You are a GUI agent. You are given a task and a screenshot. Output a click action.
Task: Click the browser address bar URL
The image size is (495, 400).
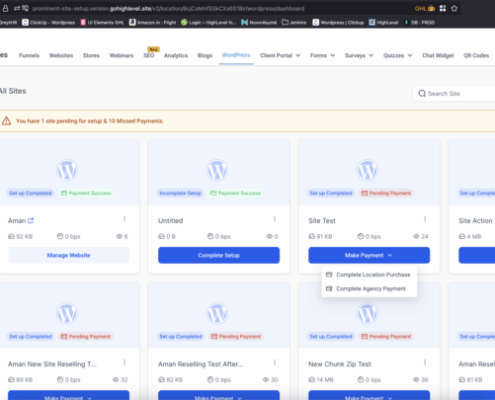pos(168,8)
